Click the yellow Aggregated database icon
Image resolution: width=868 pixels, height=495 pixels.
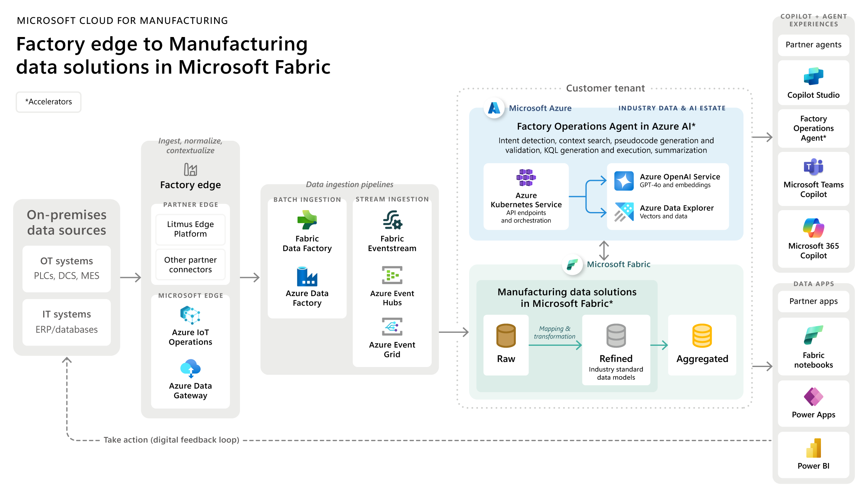pos(702,336)
